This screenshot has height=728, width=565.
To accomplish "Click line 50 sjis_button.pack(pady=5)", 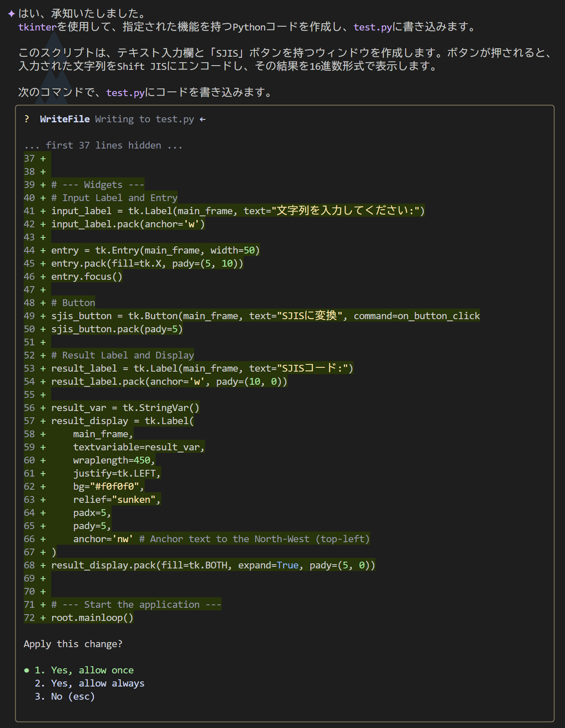I will pos(117,329).
